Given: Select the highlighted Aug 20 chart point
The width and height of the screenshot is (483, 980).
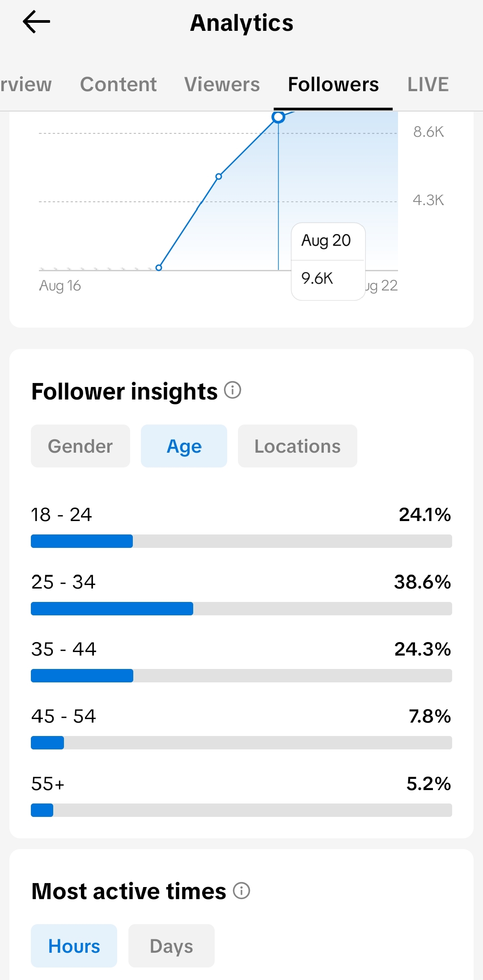Looking at the screenshot, I should [x=279, y=117].
